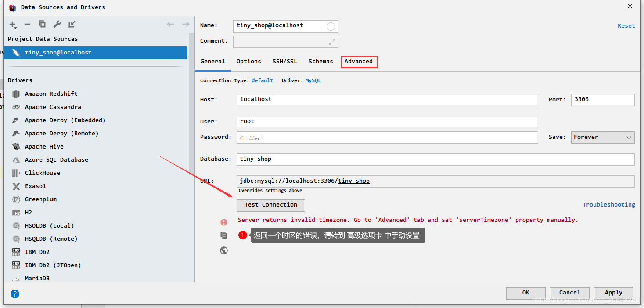Image resolution: width=644 pixels, height=308 pixels.
Task: Click the User input field
Action: click(387, 122)
